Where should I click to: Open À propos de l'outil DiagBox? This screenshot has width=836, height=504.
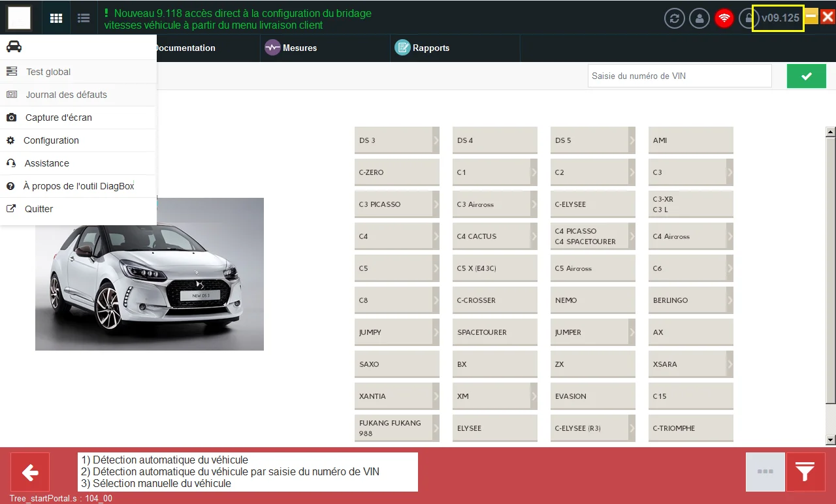tap(78, 186)
